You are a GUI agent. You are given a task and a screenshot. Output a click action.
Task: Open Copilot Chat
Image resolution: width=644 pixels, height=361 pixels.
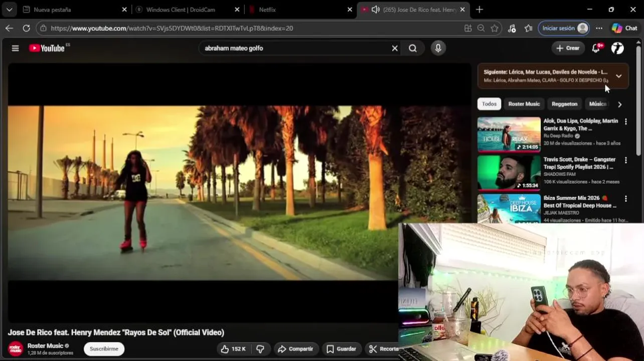[x=624, y=28]
